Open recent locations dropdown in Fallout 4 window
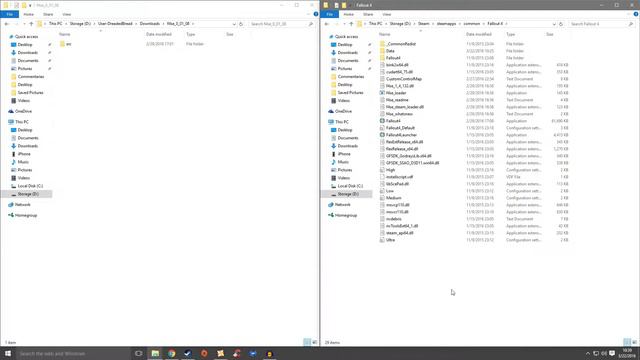Screen dimensions: 640x360 [344, 24]
